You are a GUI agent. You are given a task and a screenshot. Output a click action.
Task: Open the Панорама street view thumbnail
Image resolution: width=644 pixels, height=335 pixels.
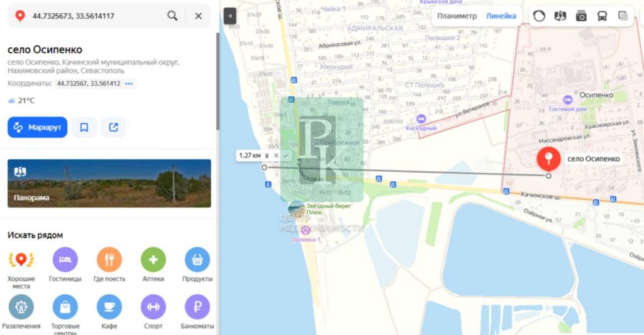(109, 183)
